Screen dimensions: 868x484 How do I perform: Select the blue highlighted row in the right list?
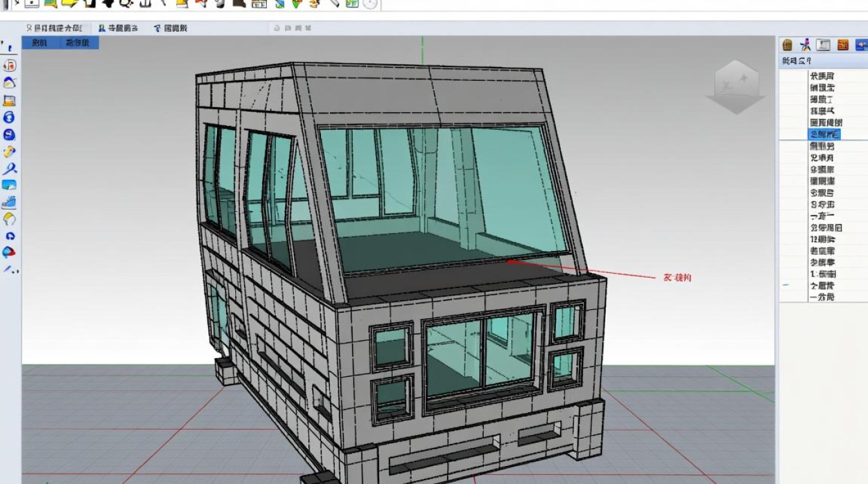click(824, 134)
